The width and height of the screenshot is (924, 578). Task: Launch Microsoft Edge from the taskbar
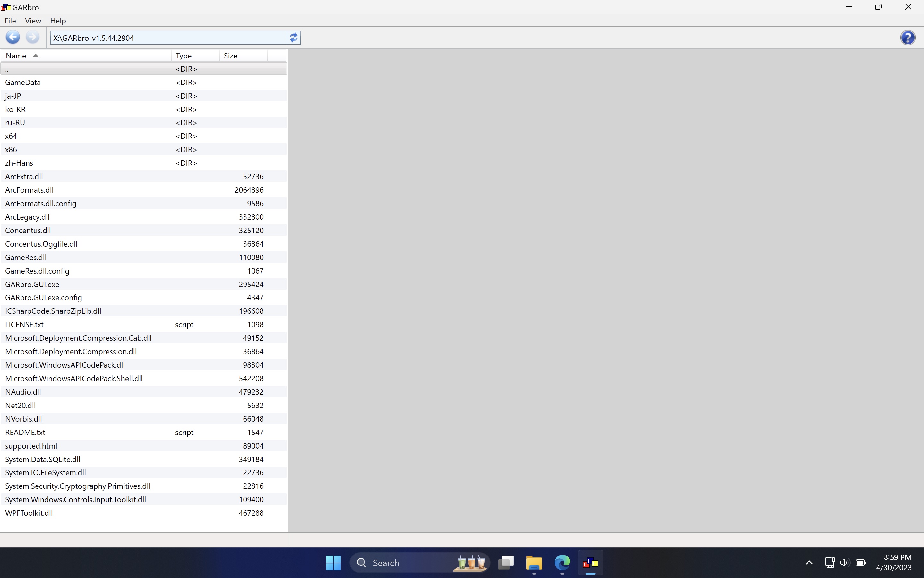click(x=562, y=563)
